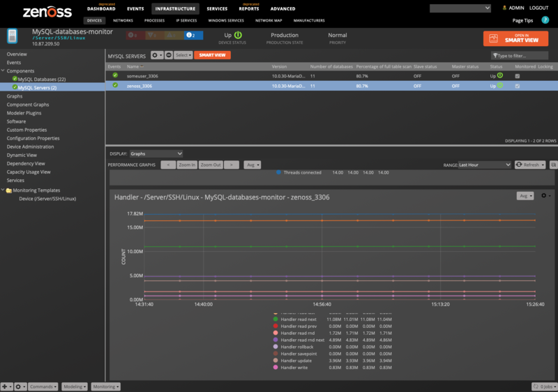Click the Up status power icon for zenoss_3306
558x392 pixels.
[x=500, y=85]
